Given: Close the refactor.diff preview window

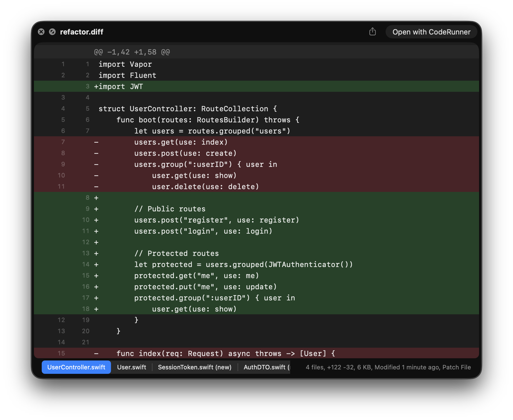Looking at the screenshot, I should click(41, 32).
